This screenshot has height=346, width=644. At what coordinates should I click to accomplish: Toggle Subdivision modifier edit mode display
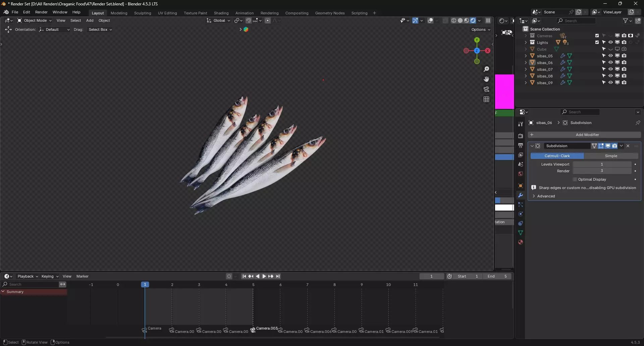pos(601,146)
